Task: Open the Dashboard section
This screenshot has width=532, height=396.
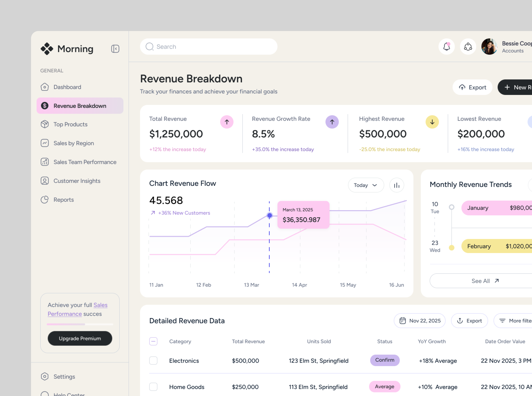Action: 67,87
